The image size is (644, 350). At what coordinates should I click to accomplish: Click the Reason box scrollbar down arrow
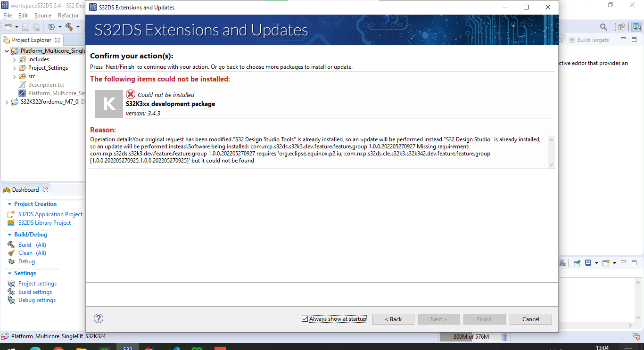pyautogui.click(x=551, y=165)
